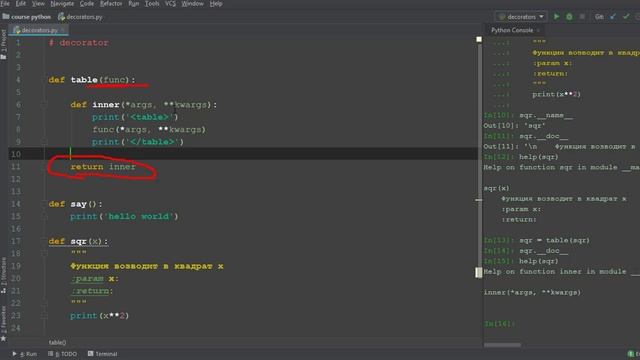Click console text 'inner(*args, **kwargs)'

[x=532, y=293]
